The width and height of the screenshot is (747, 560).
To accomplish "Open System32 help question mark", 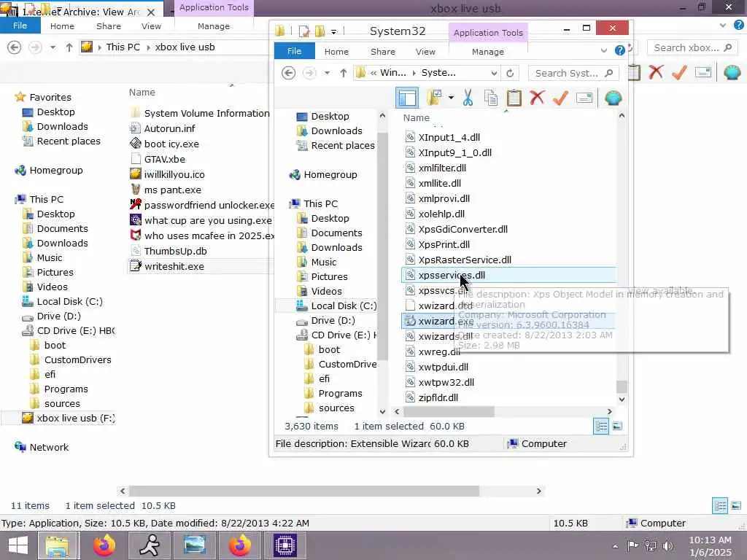I will pos(620,50).
